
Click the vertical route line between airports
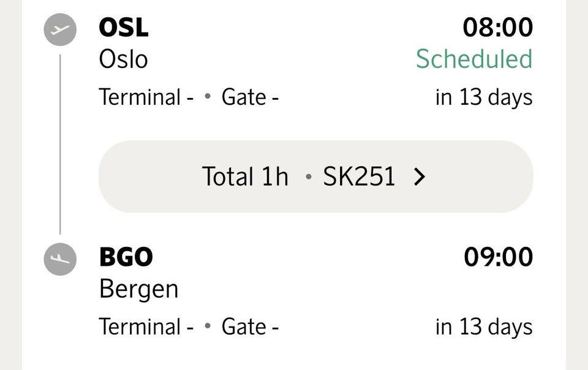60,144
